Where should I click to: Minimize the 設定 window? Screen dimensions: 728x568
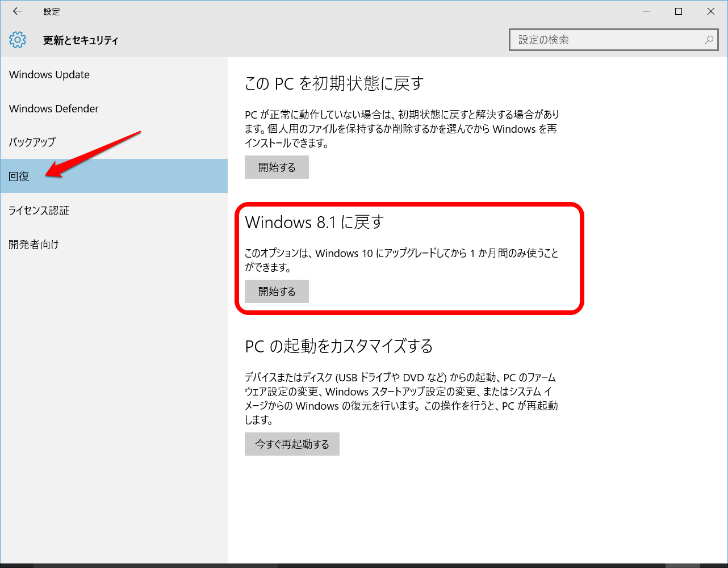pos(646,11)
